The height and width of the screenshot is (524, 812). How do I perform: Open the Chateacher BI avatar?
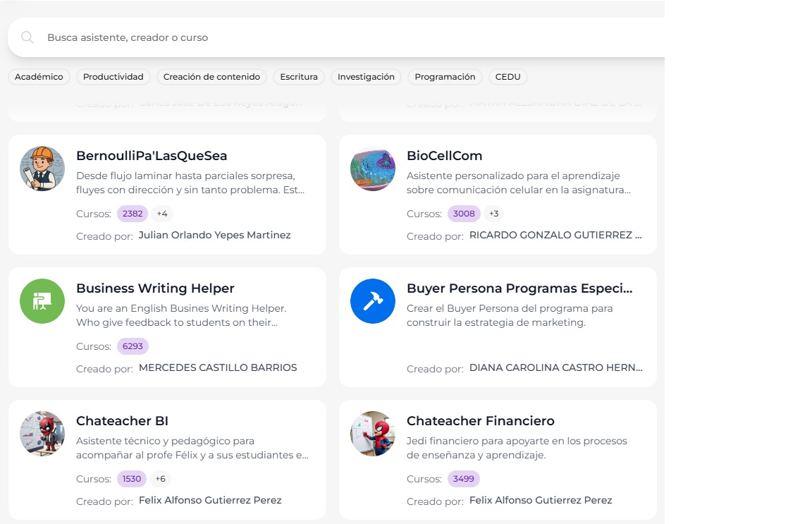(x=42, y=434)
